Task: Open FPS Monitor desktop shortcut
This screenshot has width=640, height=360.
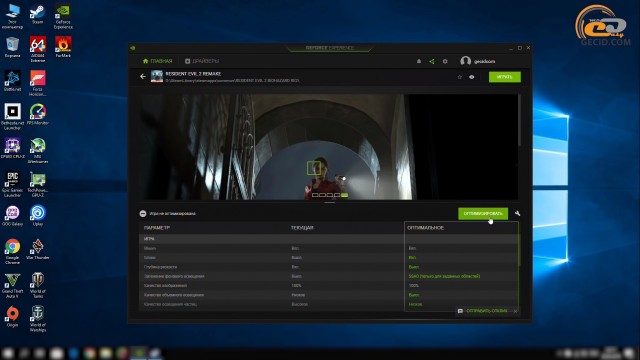Action: click(38, 114)
